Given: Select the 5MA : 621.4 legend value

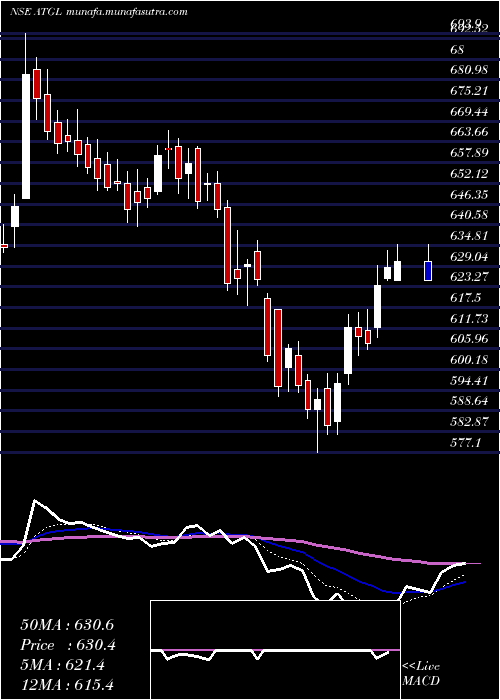Looking at the screenshot, I should [x=62, y=665].
